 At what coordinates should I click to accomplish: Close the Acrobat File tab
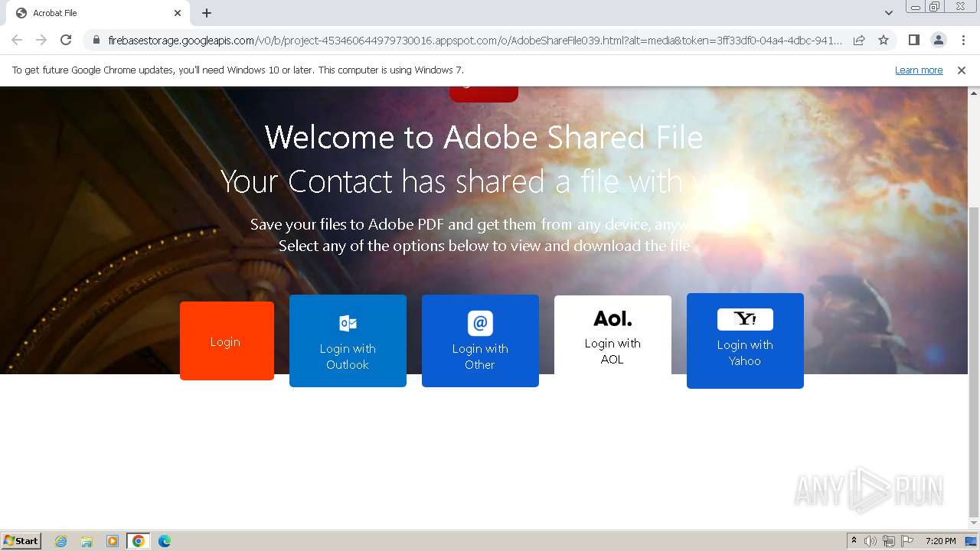tap(178, 13)
